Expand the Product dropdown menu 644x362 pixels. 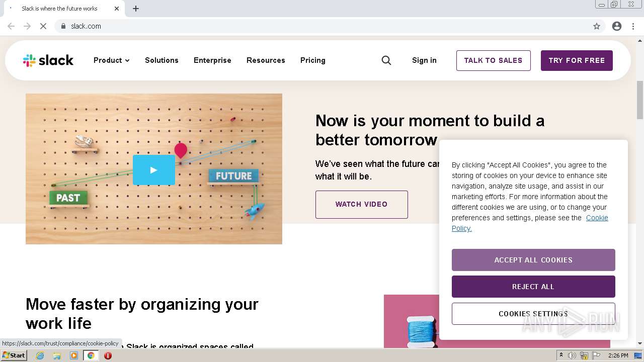[x=112, y=60]
